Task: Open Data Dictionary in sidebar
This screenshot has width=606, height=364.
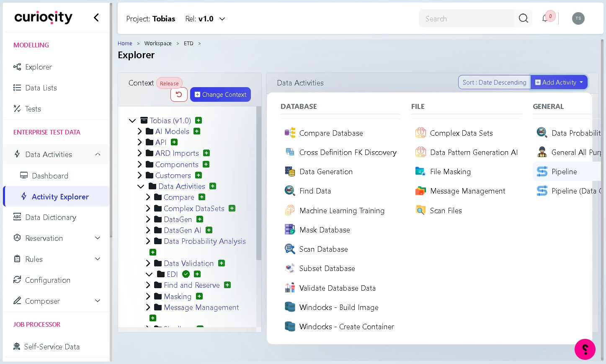Action: [x=51, y=217]
